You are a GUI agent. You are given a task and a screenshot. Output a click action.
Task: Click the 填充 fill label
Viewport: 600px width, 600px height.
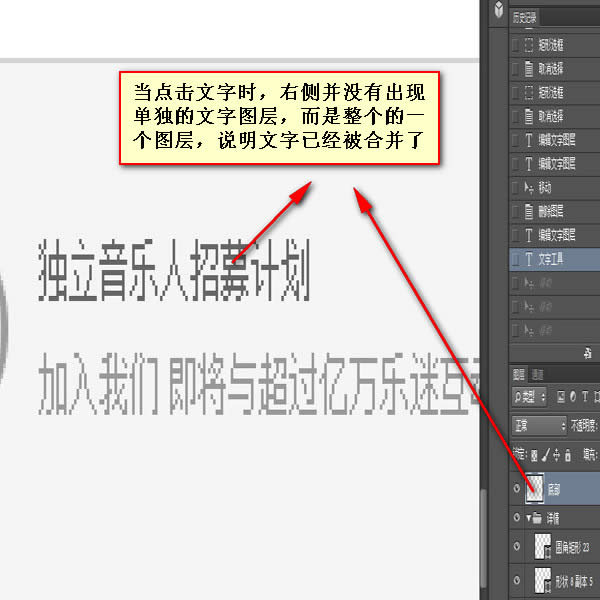pyautogui.click(x=590, y=455)
